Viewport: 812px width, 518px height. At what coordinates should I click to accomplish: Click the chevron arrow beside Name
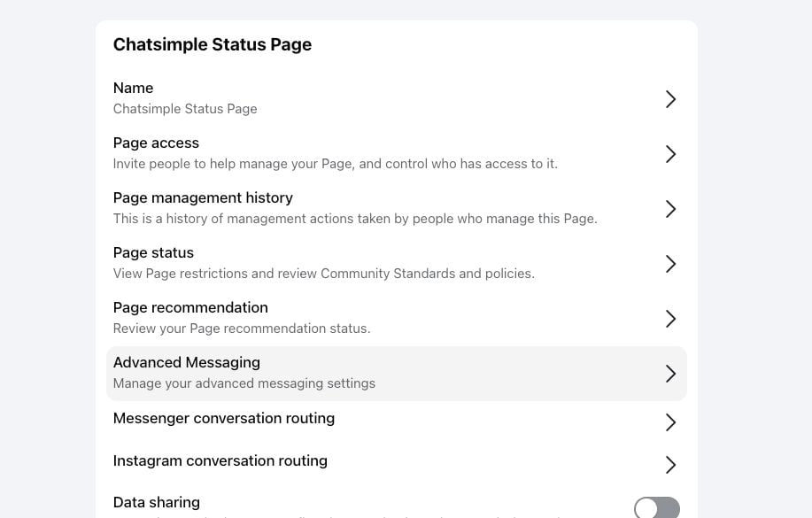[670, 99]
